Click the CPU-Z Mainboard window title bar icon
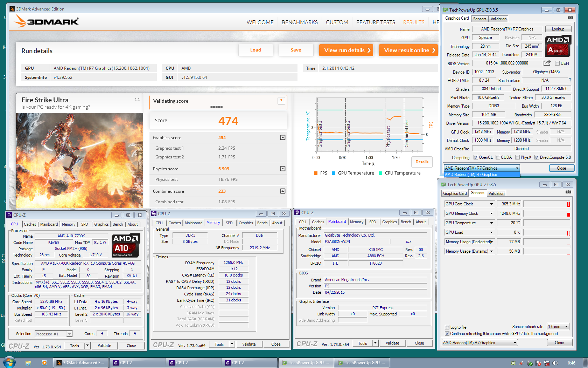Screen dimensions: 588x368 [x=297, y=212]
